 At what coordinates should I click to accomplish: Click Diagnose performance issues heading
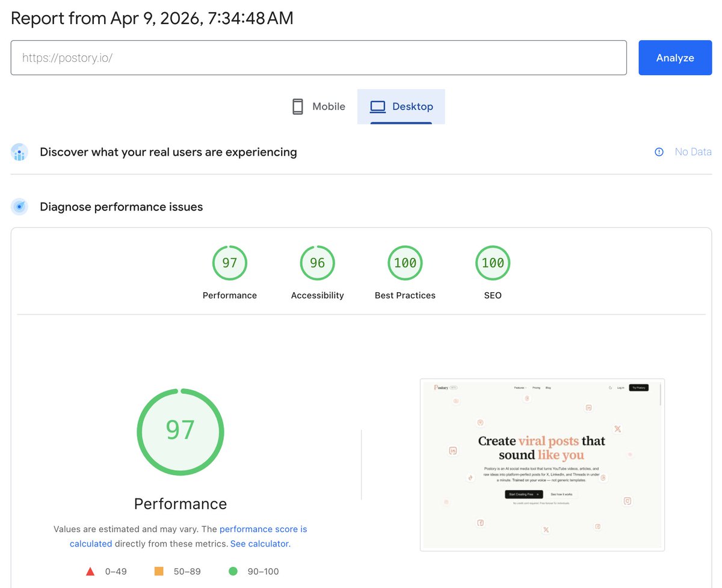(122, 207)
